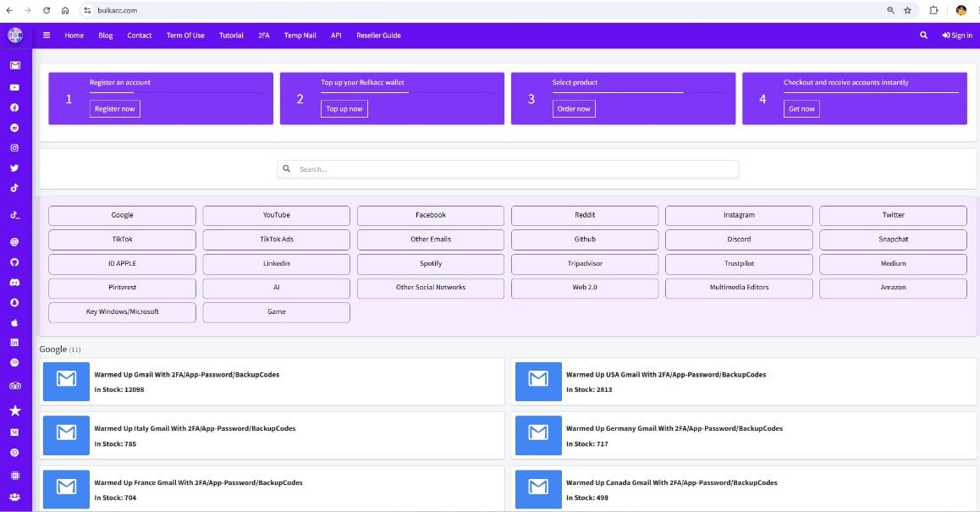
Task: Select the ID APPLE category button
Action: pyautogui.click(x=122, y=264)
